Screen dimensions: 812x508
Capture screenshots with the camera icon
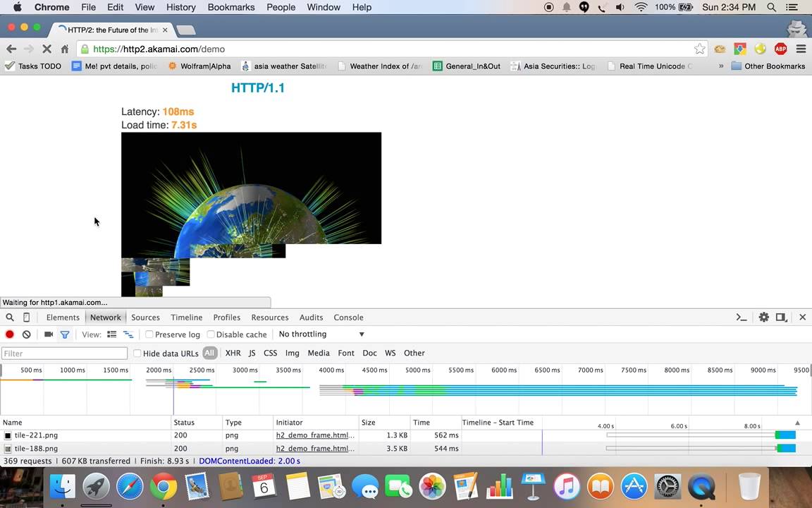(49, 334)
